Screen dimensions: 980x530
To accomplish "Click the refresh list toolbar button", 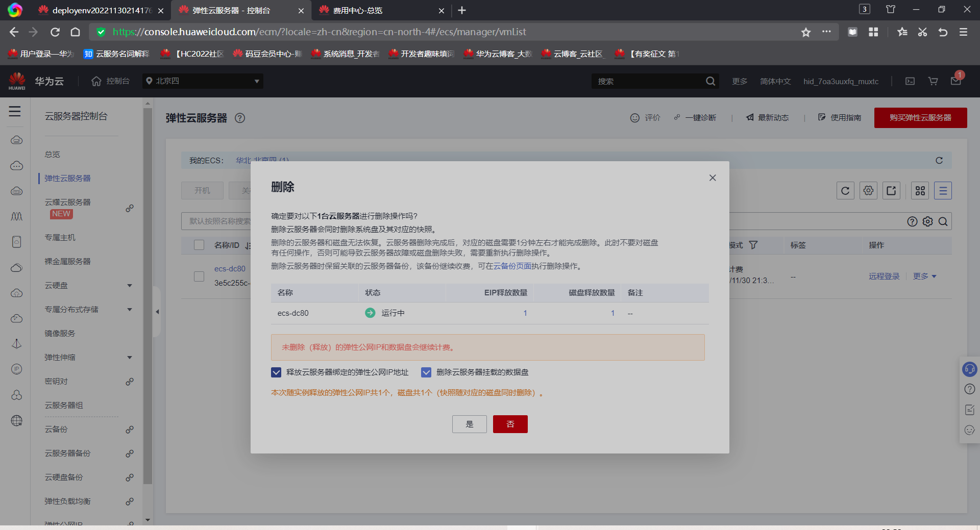I will point(845,191).
